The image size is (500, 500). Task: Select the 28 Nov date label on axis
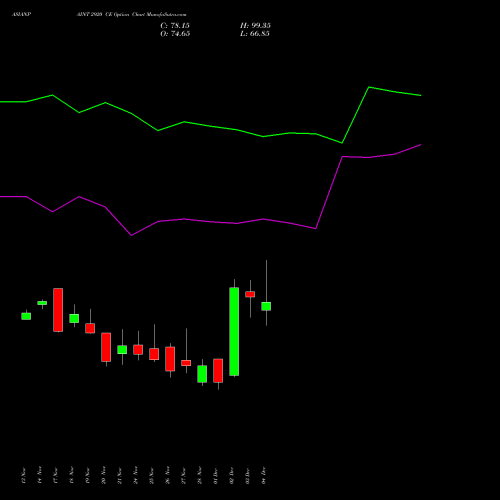200,475
